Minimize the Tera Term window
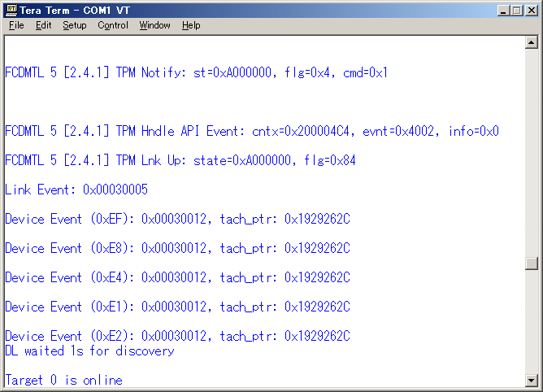This screenshot has height=392, width=543. [x=503, y=10]
